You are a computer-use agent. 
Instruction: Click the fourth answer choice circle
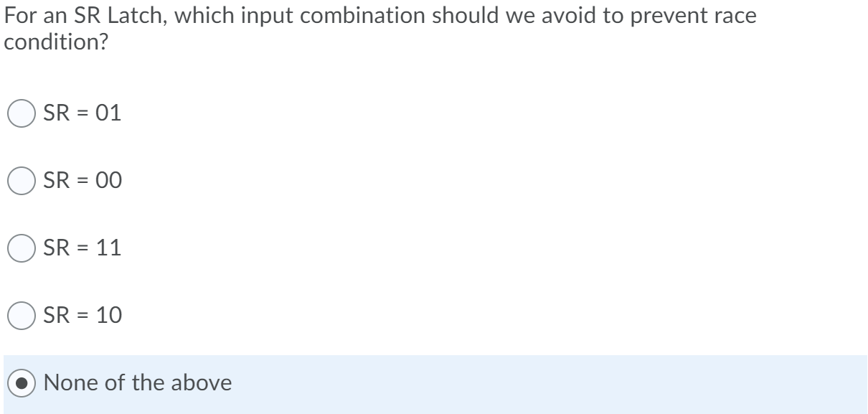click(22, 314)
